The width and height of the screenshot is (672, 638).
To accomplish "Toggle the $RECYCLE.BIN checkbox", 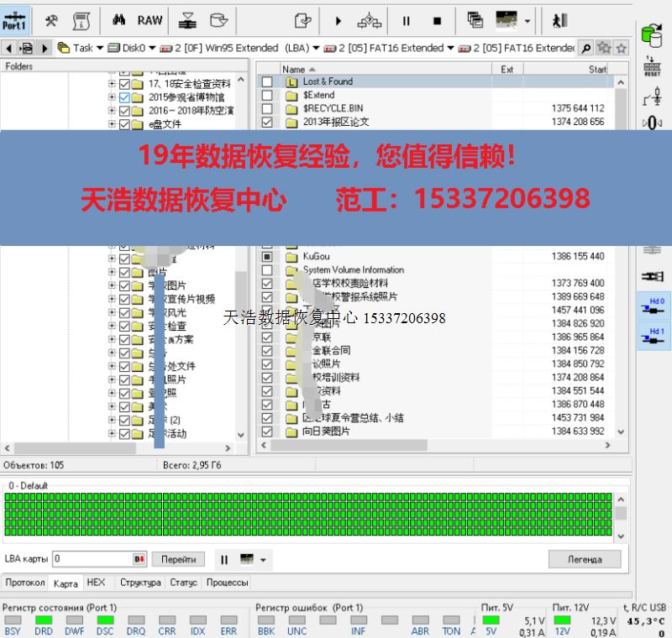I will click(x=267, y=108).
